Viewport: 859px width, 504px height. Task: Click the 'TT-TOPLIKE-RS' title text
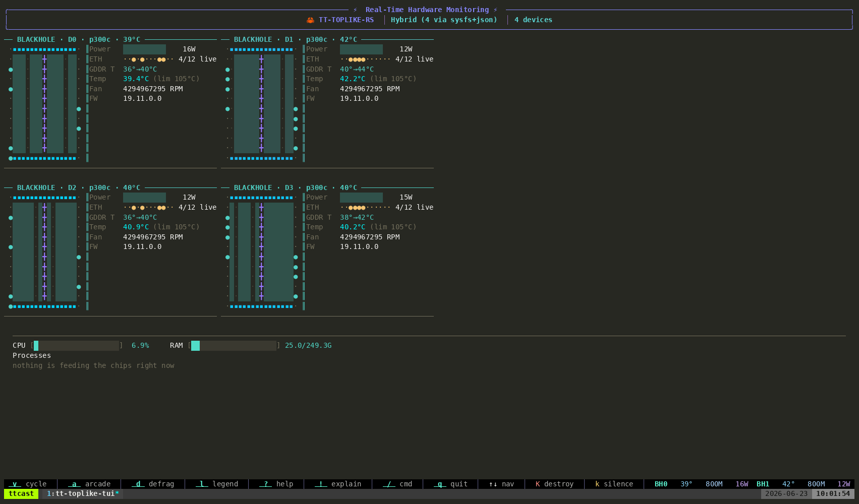(347, 20)
